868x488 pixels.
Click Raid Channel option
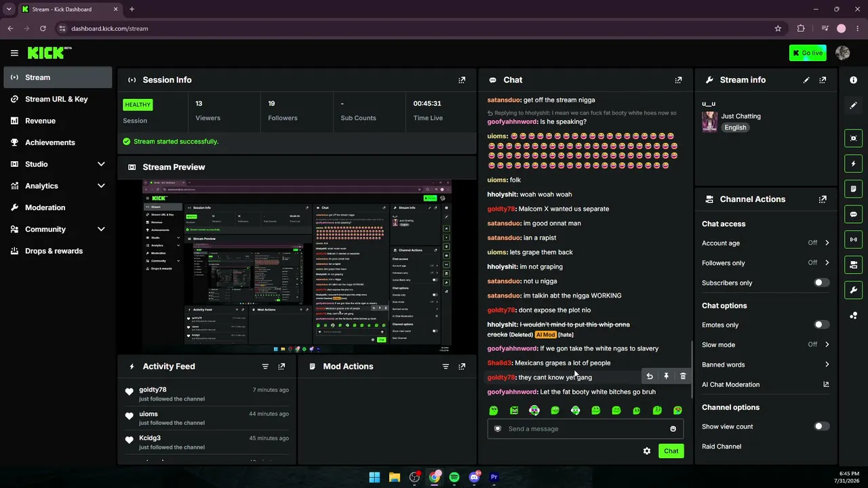click(x=722, y=447)
